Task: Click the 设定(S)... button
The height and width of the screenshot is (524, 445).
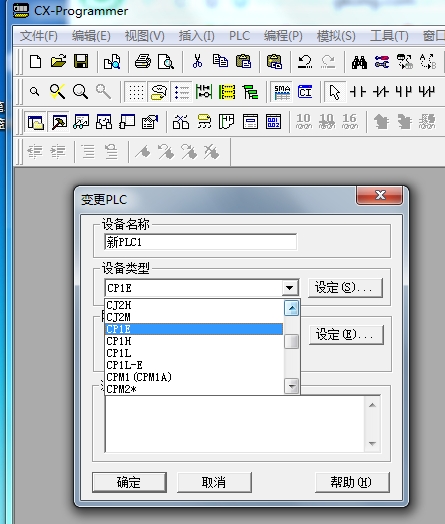Action: click(345, 287)
